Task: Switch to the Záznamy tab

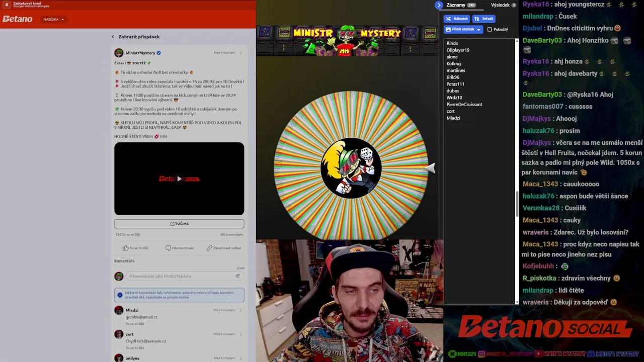Action: [x=461, y=5]
